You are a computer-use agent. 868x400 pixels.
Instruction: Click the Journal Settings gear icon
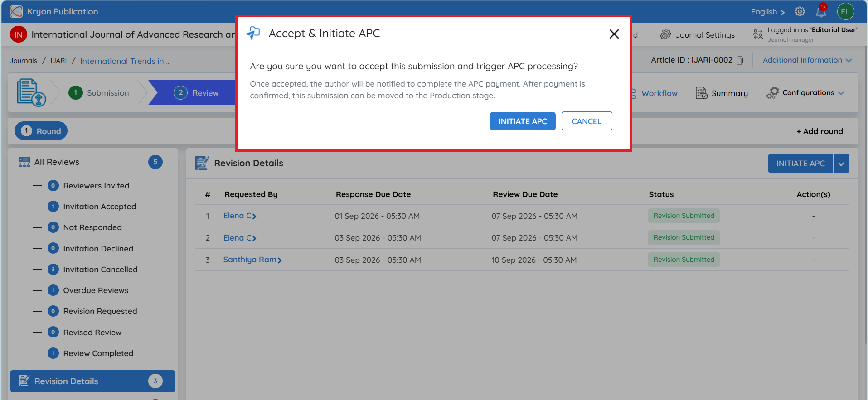[x=665, y=34]
